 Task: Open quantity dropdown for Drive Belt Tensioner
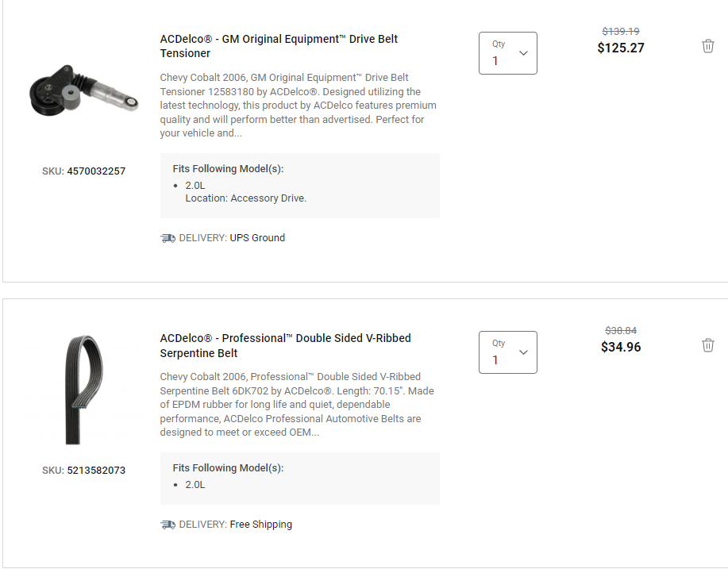pos(508,53)
